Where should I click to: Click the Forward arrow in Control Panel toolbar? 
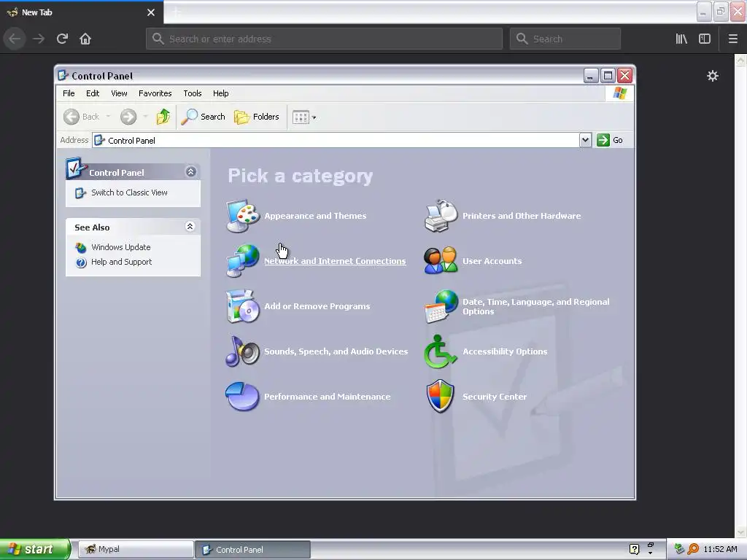coord(128,117)
